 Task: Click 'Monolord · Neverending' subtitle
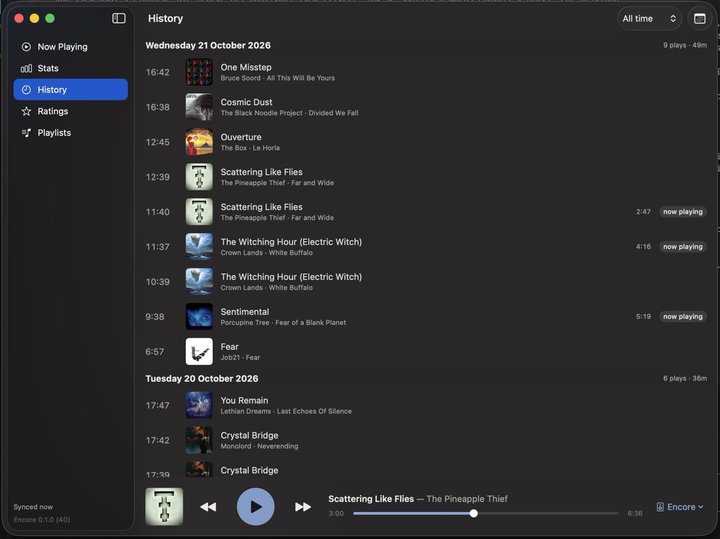(259, 446)
